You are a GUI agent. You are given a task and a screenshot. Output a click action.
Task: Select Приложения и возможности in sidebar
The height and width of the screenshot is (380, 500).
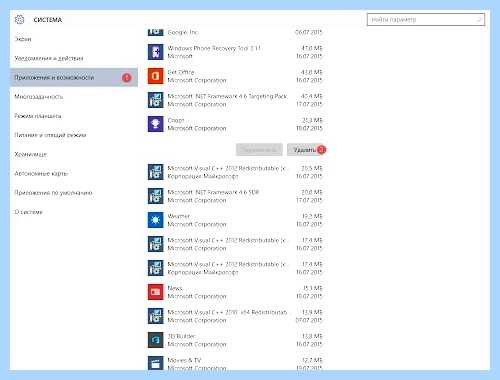tap(74, 77)
